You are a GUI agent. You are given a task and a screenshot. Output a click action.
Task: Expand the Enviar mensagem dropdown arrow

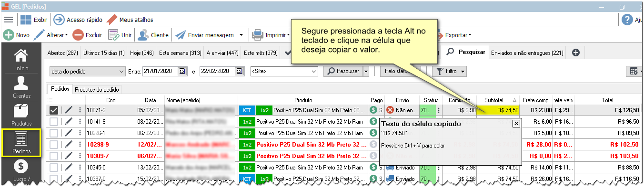click(x=241, y=35)
